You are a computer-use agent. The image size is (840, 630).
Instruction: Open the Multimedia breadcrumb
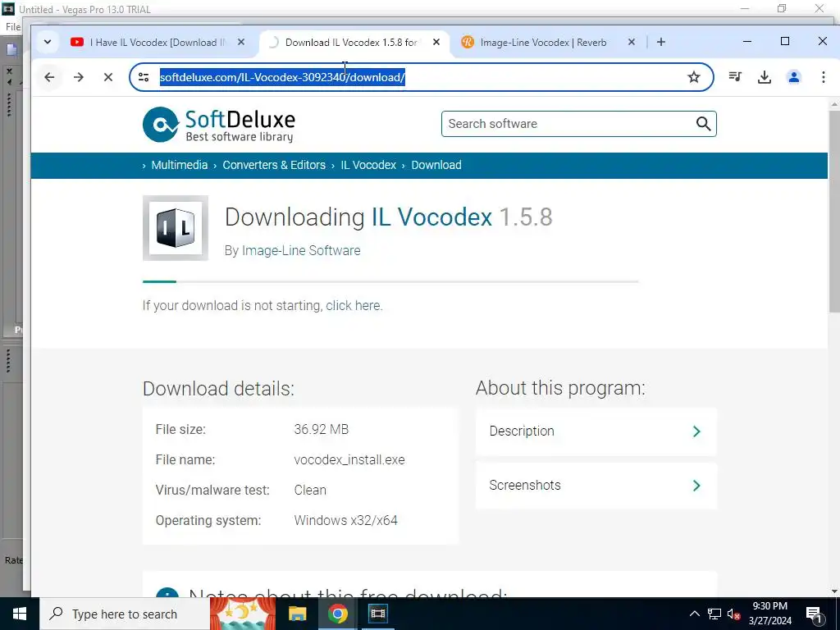coord(180,165)
